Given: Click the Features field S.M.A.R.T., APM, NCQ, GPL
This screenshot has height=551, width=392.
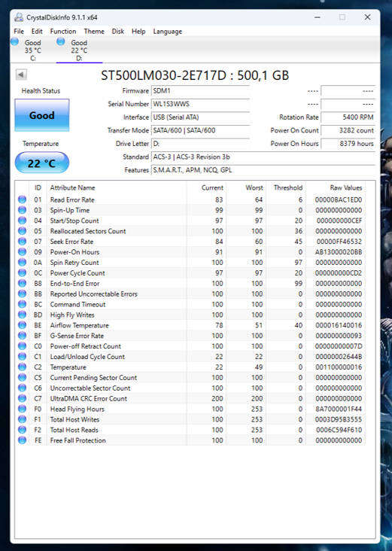Looking at the screenshot, I should [x=263, y=170].
